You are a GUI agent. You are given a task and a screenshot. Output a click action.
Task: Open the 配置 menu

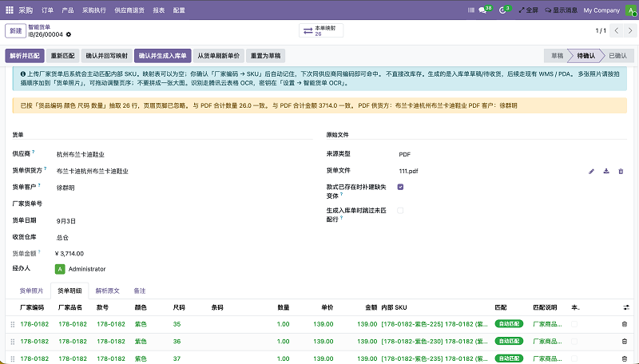click(179, 10)
